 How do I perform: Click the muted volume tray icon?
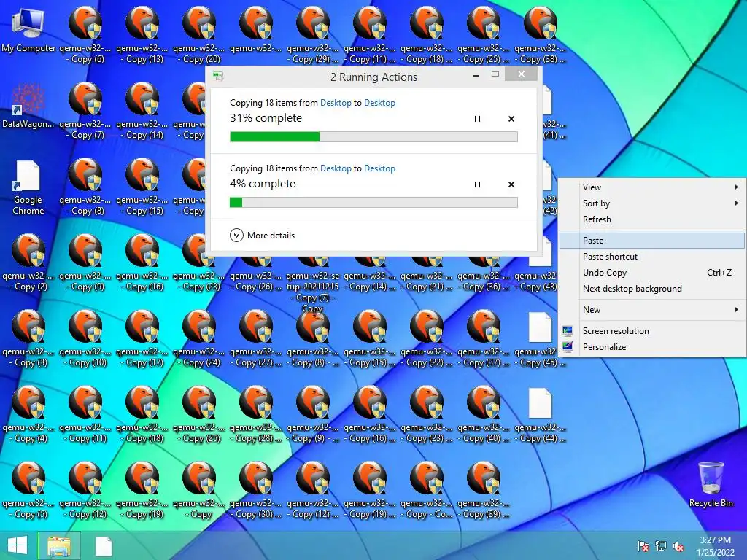pyautogui.click(x=678, y=546)
